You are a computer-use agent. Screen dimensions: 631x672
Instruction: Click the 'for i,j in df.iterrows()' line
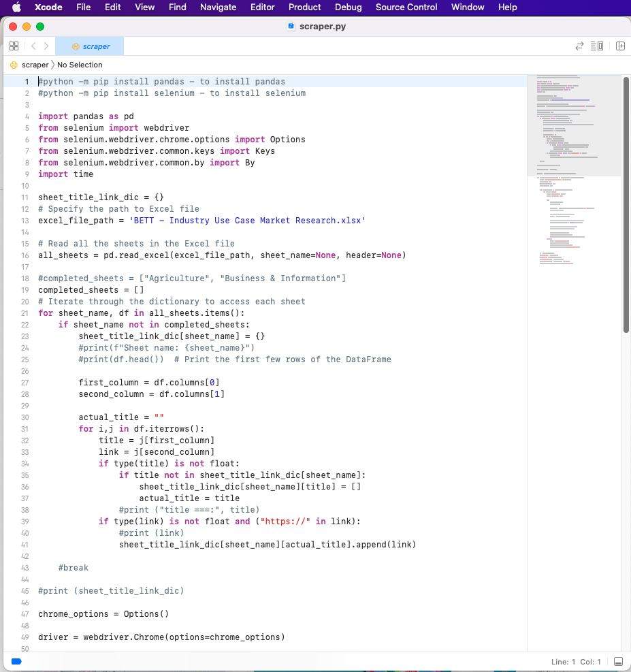pos(142,428)
